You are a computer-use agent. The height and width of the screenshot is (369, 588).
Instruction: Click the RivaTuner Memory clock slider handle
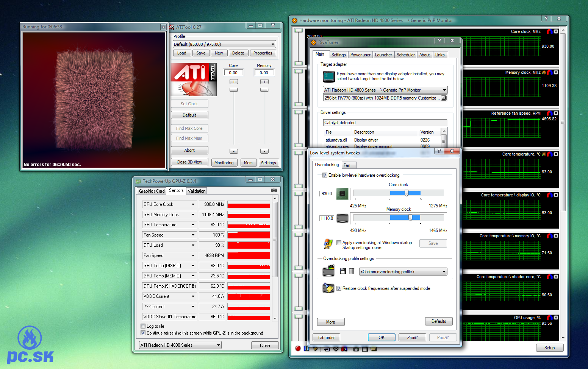(410, 218)
